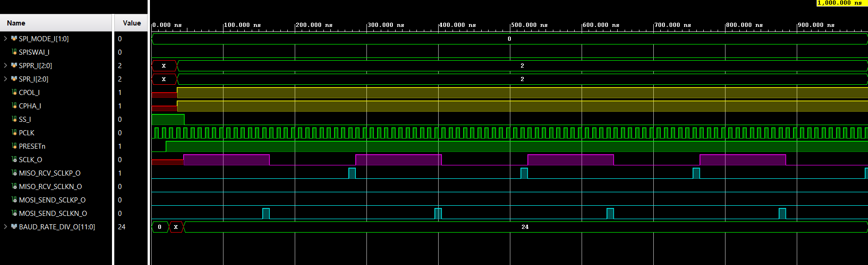Select the PRESETn signal name

32,146
